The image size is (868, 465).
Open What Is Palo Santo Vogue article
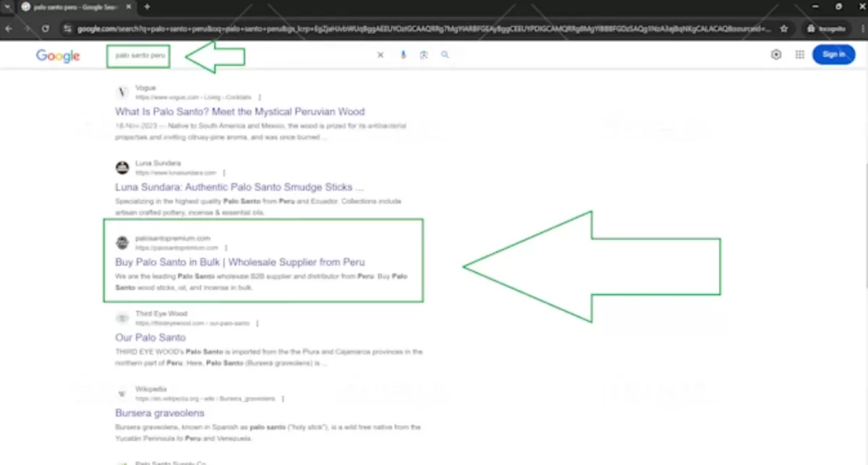click(240, 111)
